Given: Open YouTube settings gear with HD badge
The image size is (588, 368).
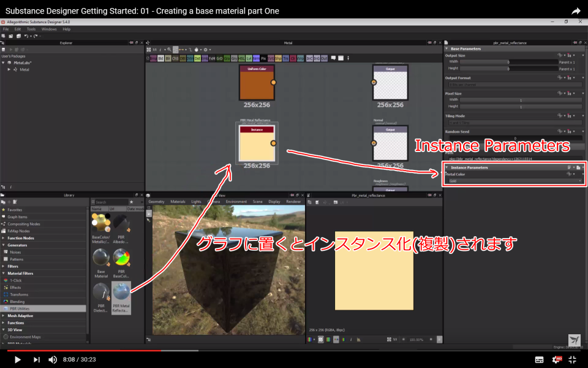Looking at the screenshot, I should [557, 359].
